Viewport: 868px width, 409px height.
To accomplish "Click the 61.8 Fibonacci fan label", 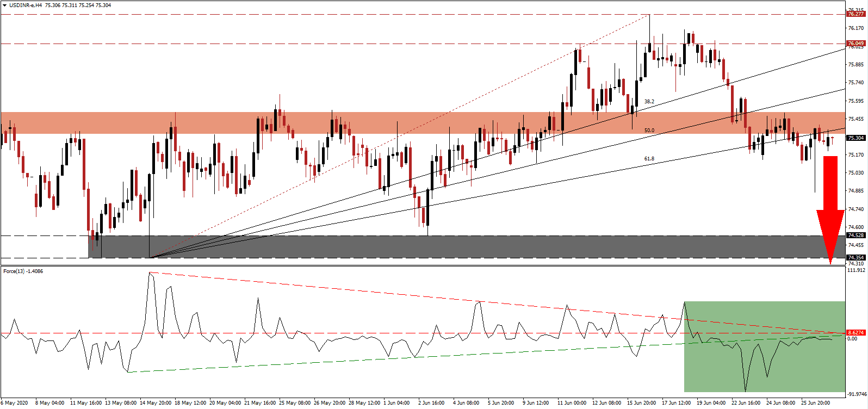I will click(649, 159).
